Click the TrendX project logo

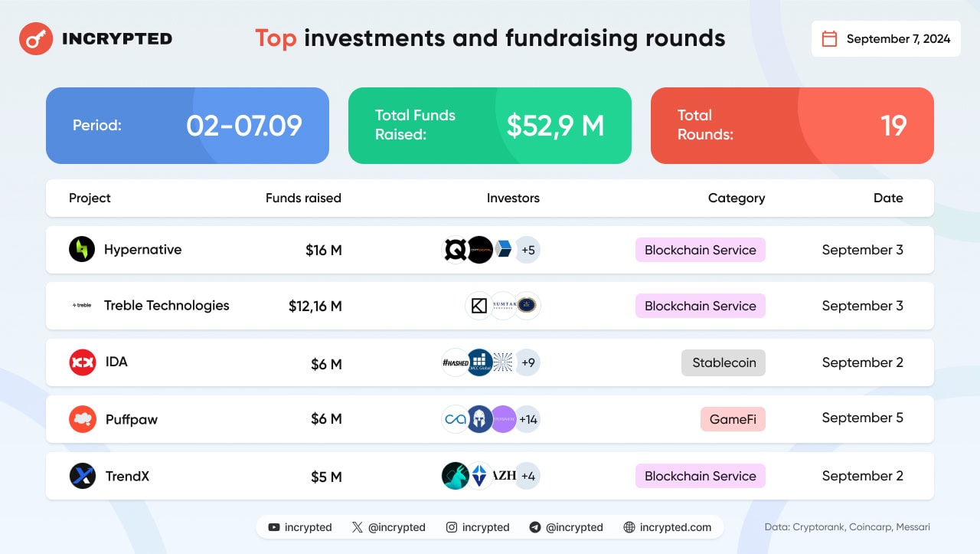82,476
